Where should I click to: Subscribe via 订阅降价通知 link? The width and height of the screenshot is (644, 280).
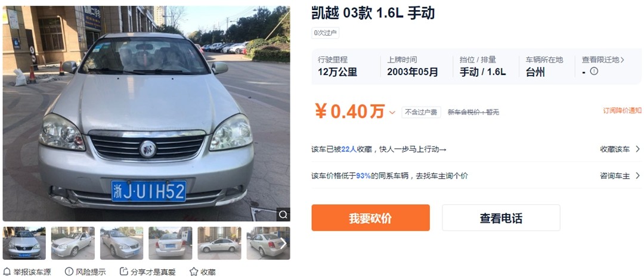pos(622,110)
